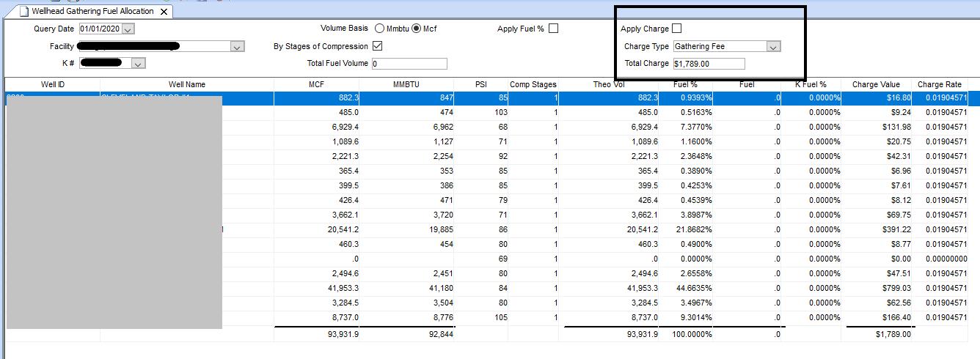Close the Wellhead Gathering Fuel Allocation tab

pyautogui.click(x=164, y=12)
